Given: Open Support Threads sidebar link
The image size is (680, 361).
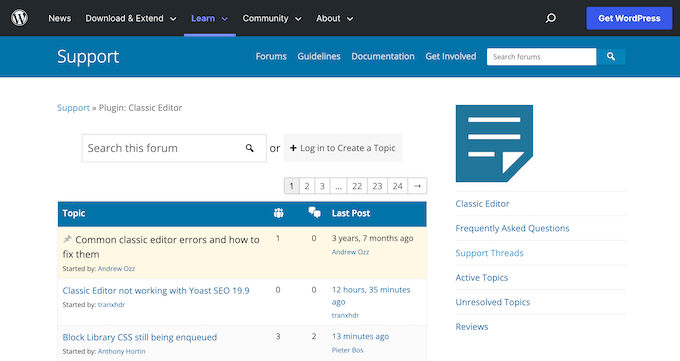Looking at the screenshot, I should [x=489, y=253].
